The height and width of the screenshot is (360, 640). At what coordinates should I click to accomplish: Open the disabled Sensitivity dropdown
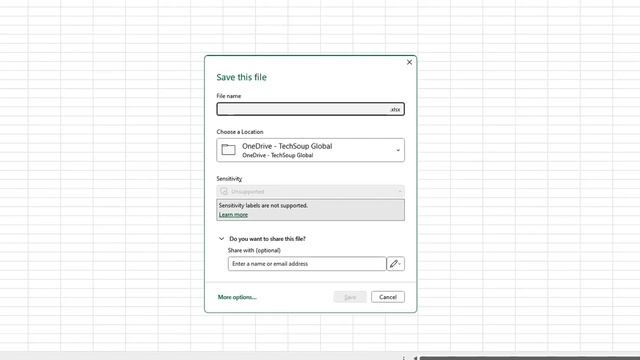310,191
